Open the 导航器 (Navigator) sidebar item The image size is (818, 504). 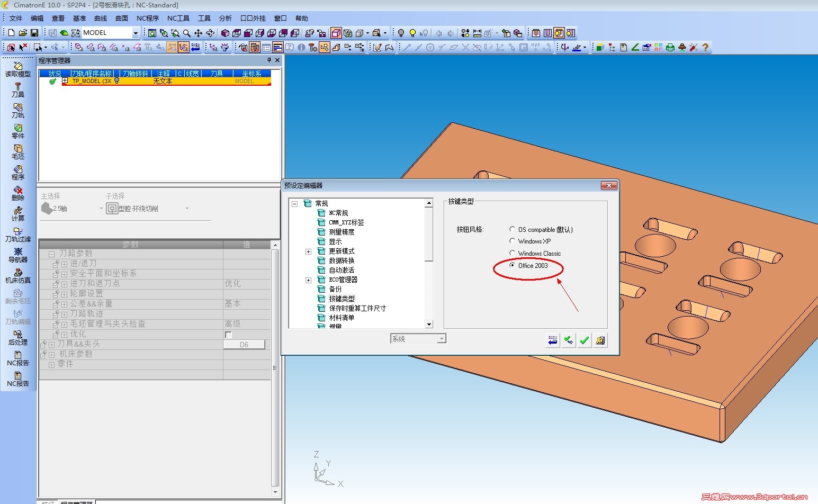[18, 255]
